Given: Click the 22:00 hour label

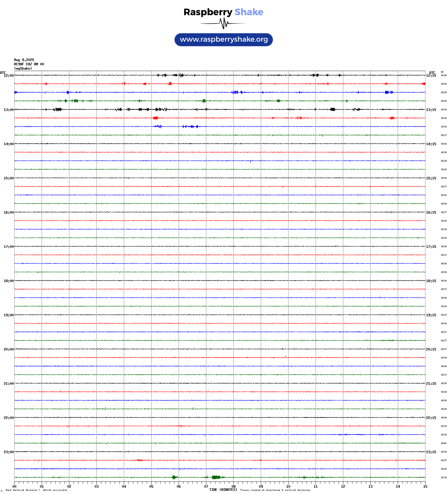Looking at the screenshot, I should pos(9,418).
